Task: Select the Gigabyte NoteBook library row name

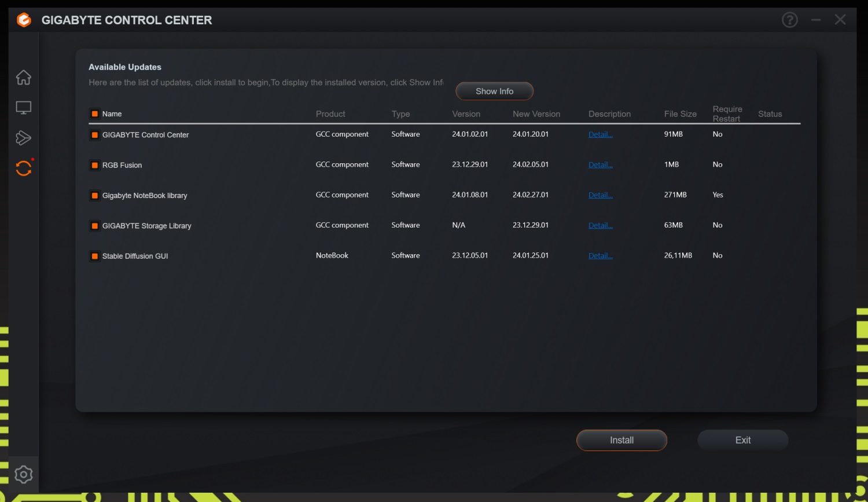Action: pos(145,196)
